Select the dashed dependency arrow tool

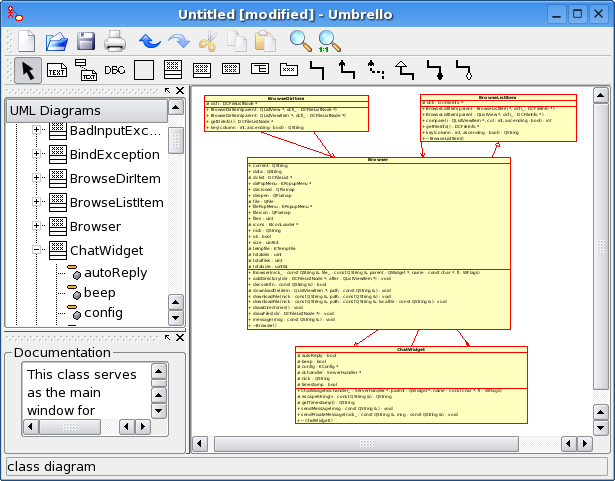point(376,69)
